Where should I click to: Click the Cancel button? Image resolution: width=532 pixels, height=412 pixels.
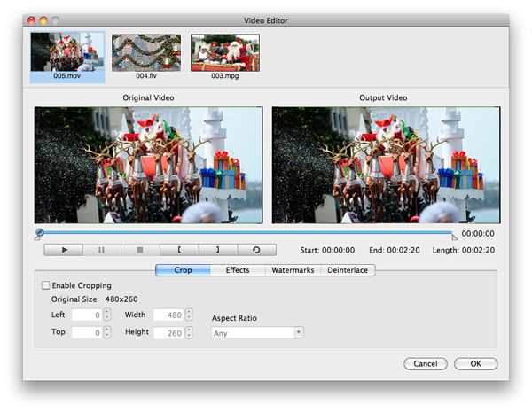coord(426,363)
